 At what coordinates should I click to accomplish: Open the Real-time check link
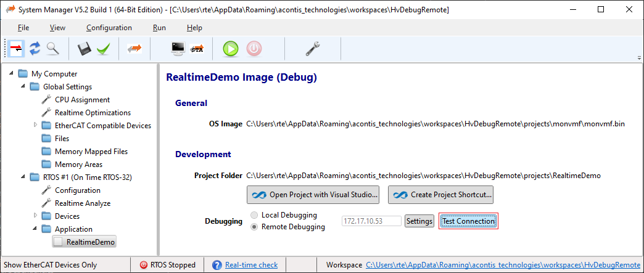[251, 265]
